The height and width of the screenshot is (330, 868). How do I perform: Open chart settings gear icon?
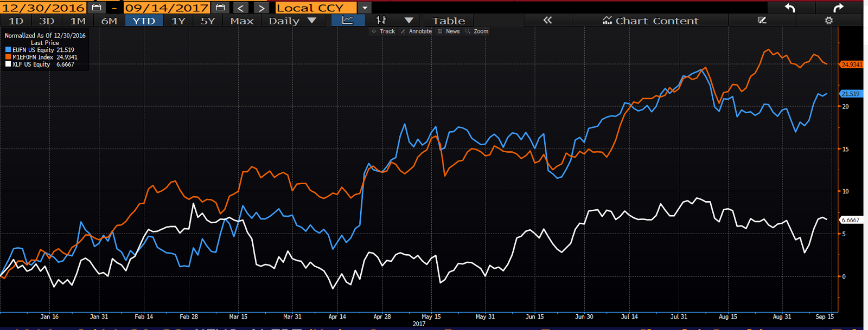[829, 21]
